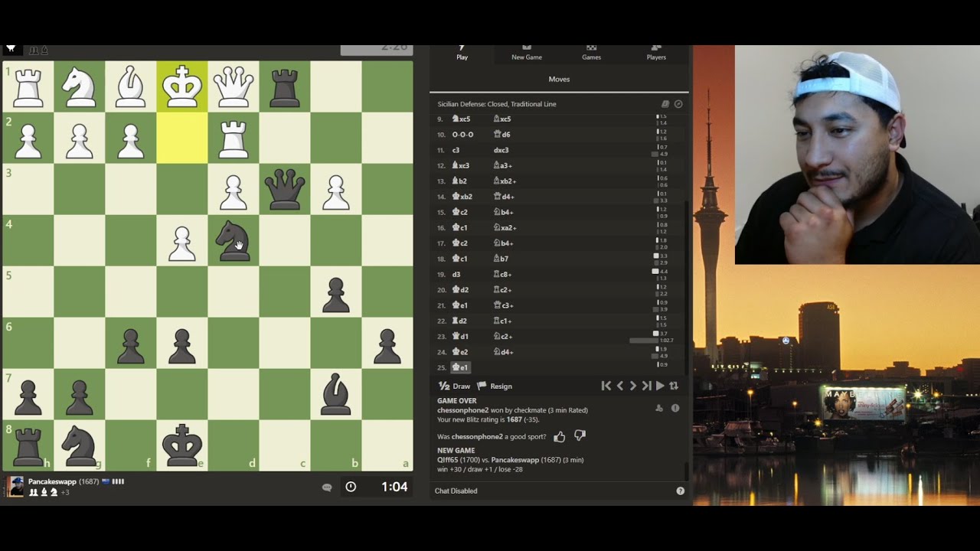The image size is (980, 551).
Task: Click the black knight on d4
Action: (x=234, y=240)
